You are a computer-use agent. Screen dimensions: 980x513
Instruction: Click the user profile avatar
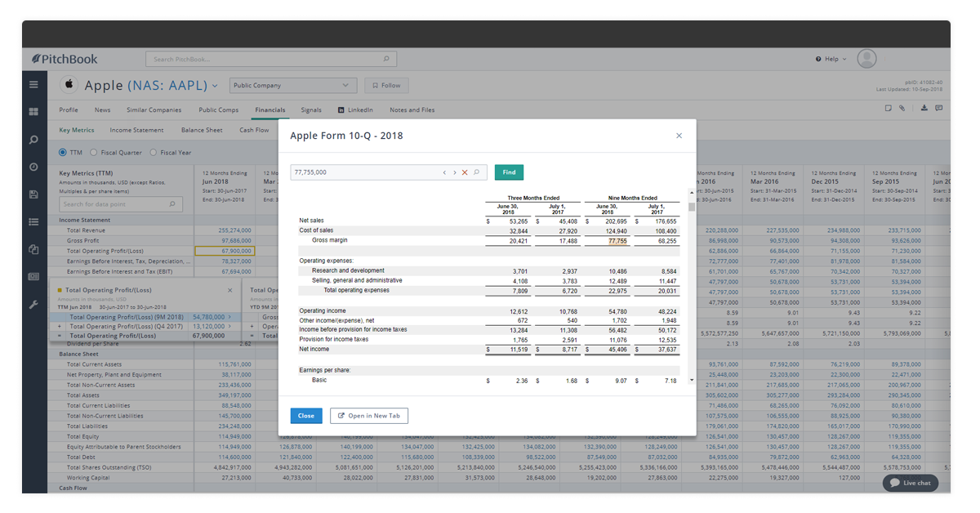pos(866,59)
